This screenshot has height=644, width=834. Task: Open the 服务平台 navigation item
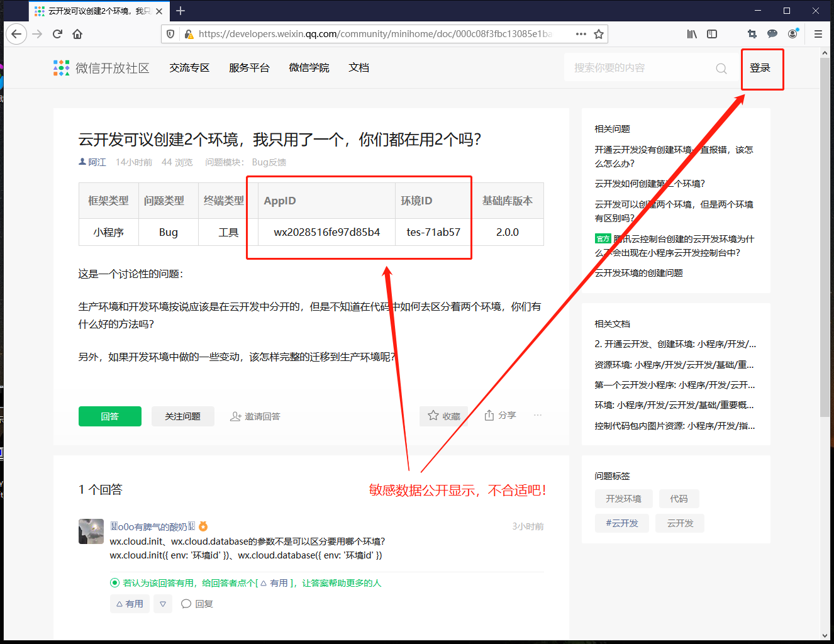tap(249, 68)
